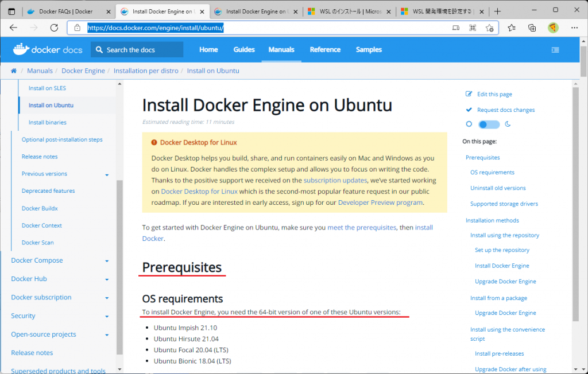Close the WSL のインストール tab
This screenshot has height=374, width=588.
(389, 11)
